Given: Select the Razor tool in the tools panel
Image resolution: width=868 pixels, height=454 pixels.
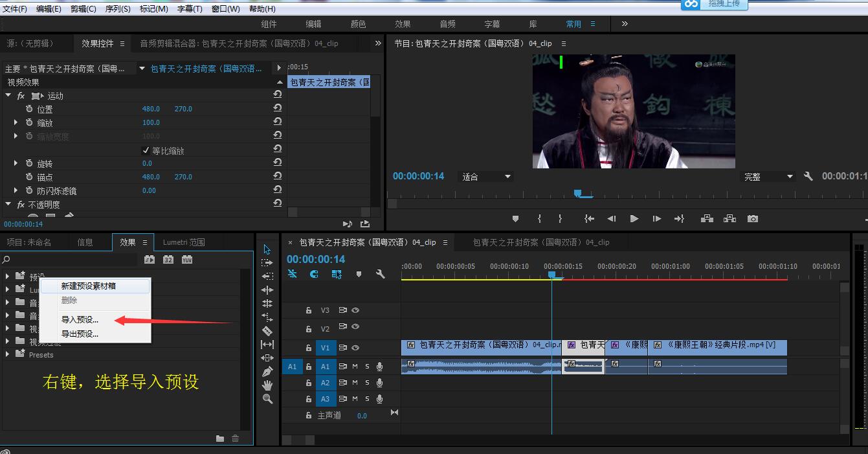Looking at the screenshot, I should pyautogui.click(x=267, y=331).
